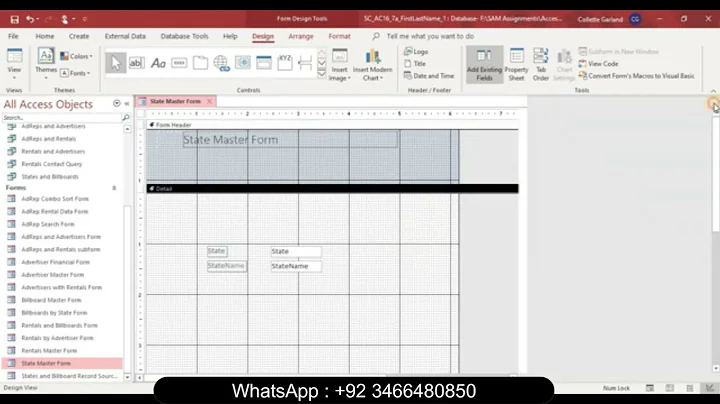Switch to the Create tab
This screenshot has height=404, width=720.
[79, 36]
